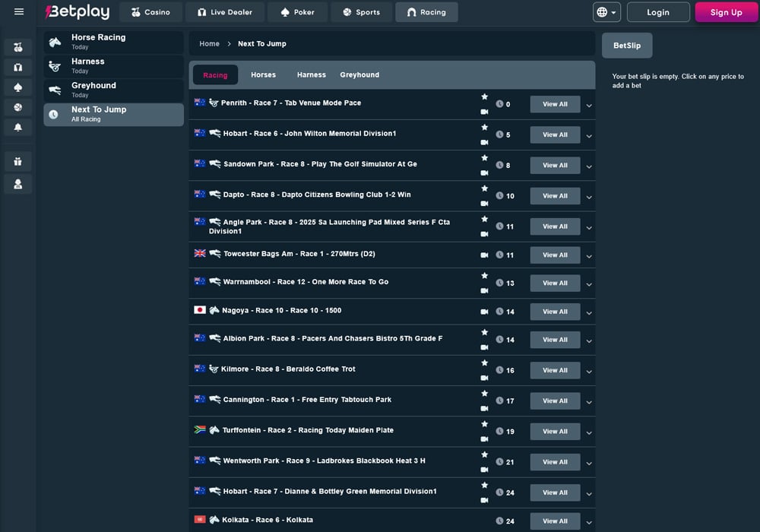The image size is (760, 532).
Task: Click the spade poker icon in the left sidebar
Action: (x=18, y=87)
